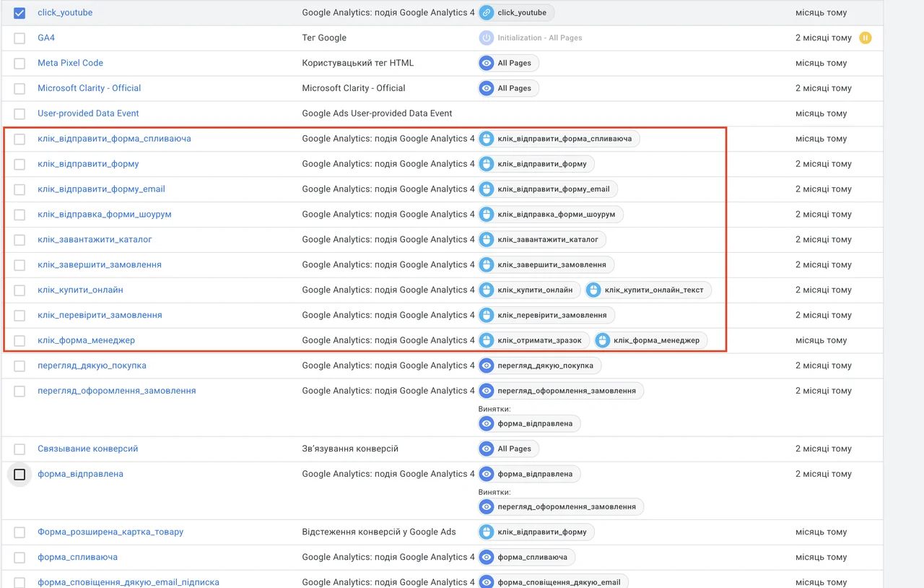
Task: Click type text 'Користувацький тег HTML'
Action: coord(358,63)
